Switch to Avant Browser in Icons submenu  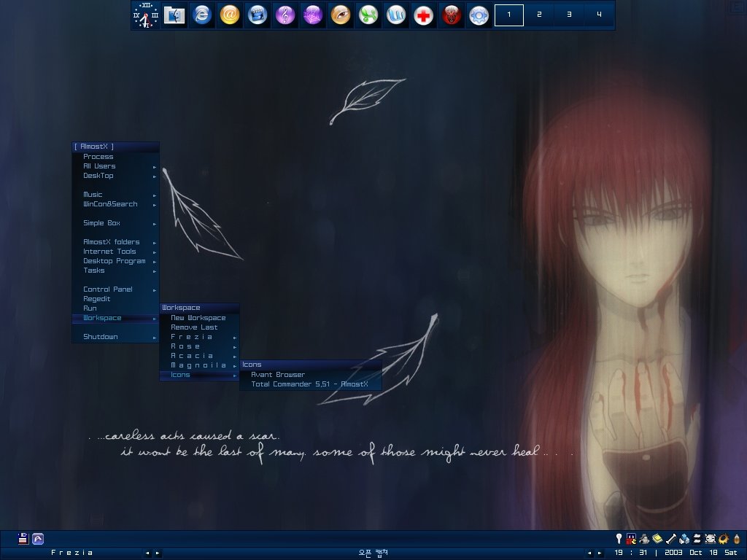click(x=311, y=375)
